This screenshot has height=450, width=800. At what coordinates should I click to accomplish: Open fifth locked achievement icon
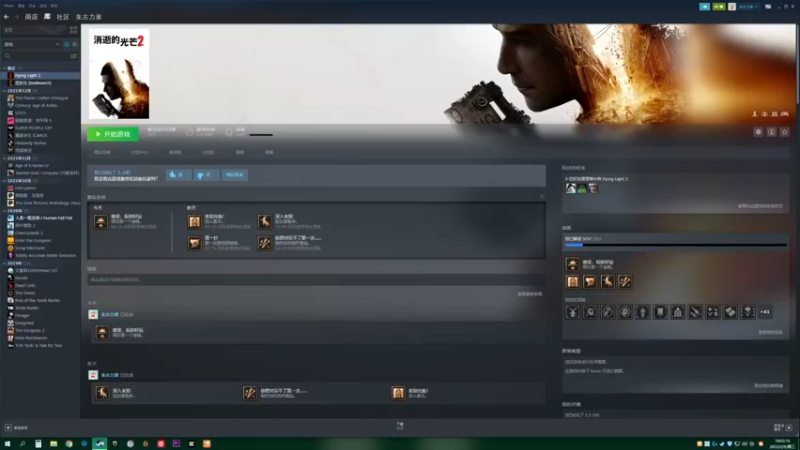click(x=643, y=312)
